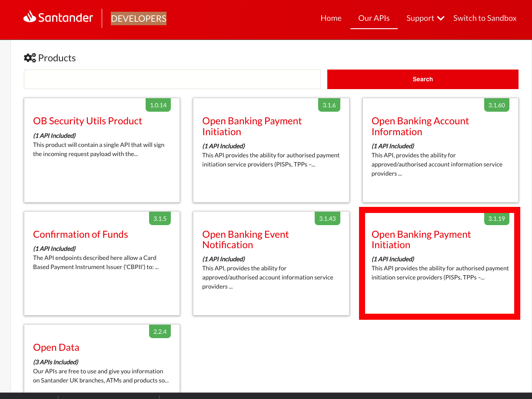
Task: Click the Products section heading
Action: click(x=57, y=58)
